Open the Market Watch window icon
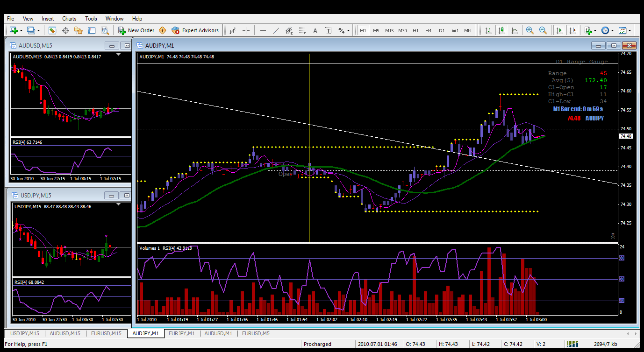This screenshot has height=352, width=644. (x=52, y=30)
